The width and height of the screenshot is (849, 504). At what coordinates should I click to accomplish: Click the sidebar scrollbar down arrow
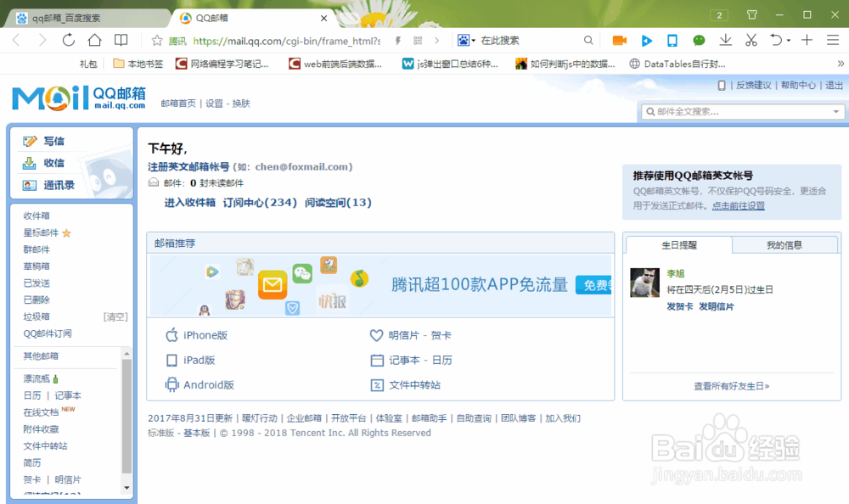[127, 488]
